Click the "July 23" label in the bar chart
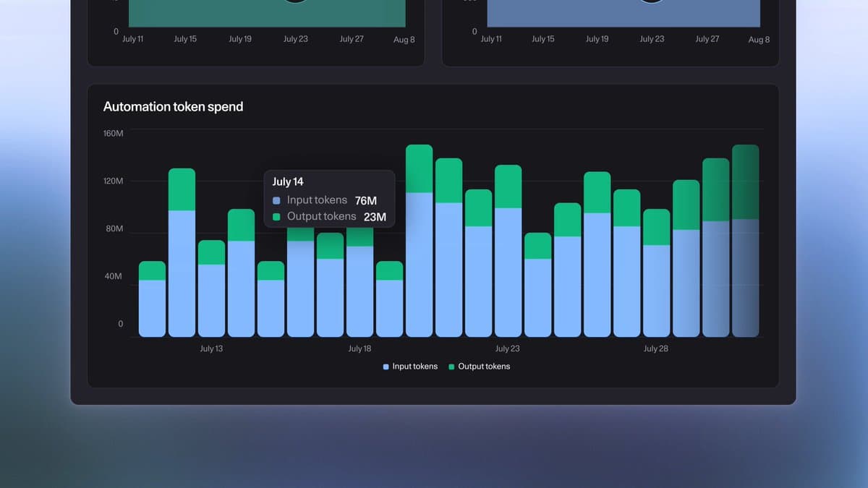The image size is (868, 488). click(x=508, y=348)
